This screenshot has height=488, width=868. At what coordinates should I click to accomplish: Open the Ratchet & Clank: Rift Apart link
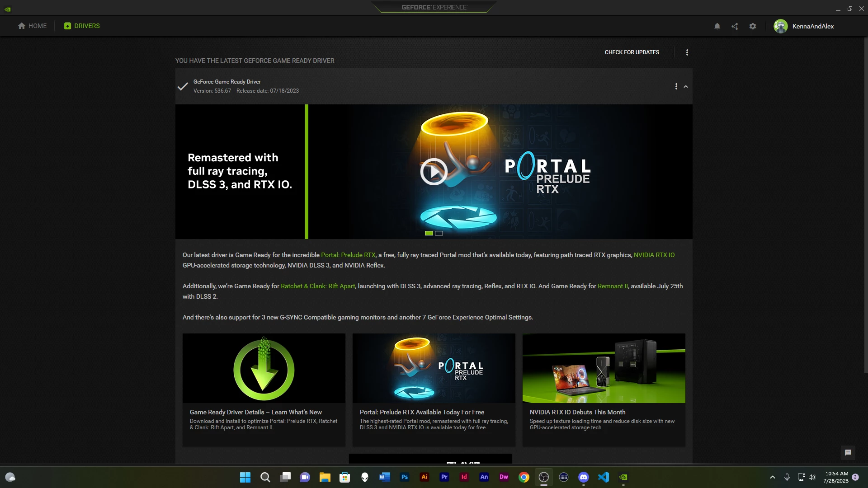[x=317, y=286]
